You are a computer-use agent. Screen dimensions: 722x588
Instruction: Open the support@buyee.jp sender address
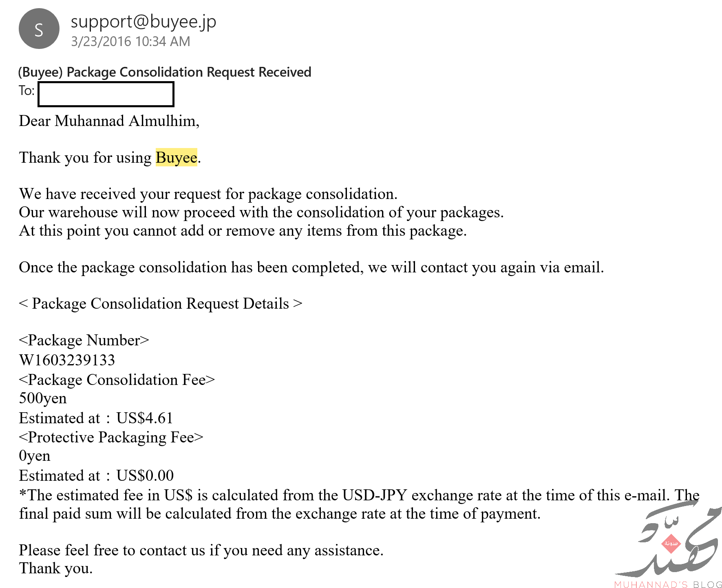point(143,22)
